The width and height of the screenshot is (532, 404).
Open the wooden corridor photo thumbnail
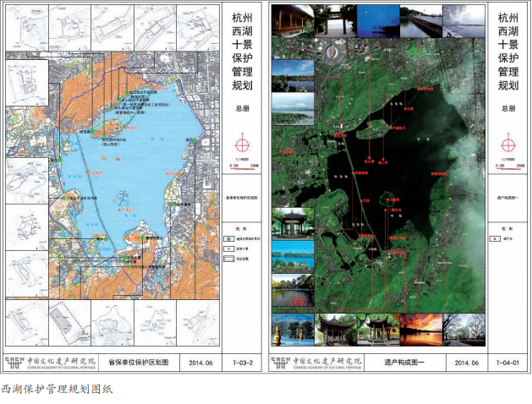pos(293,21)
